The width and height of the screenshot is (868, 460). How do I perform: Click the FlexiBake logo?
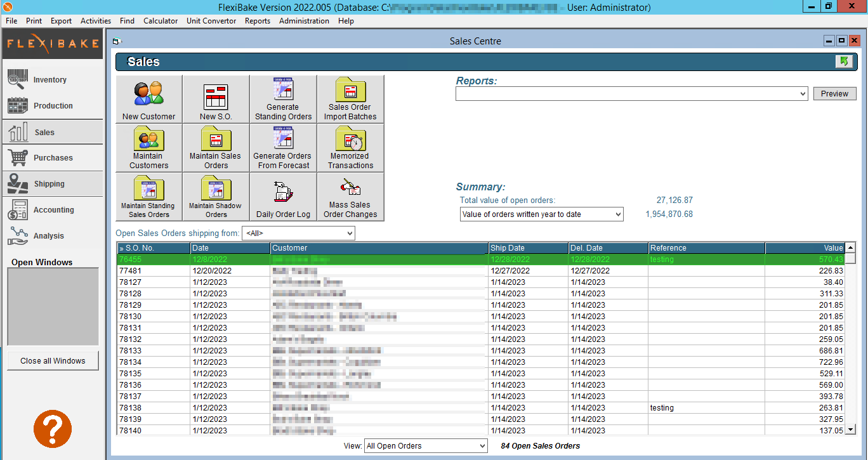pyautogui.click(x=53, y=44)
